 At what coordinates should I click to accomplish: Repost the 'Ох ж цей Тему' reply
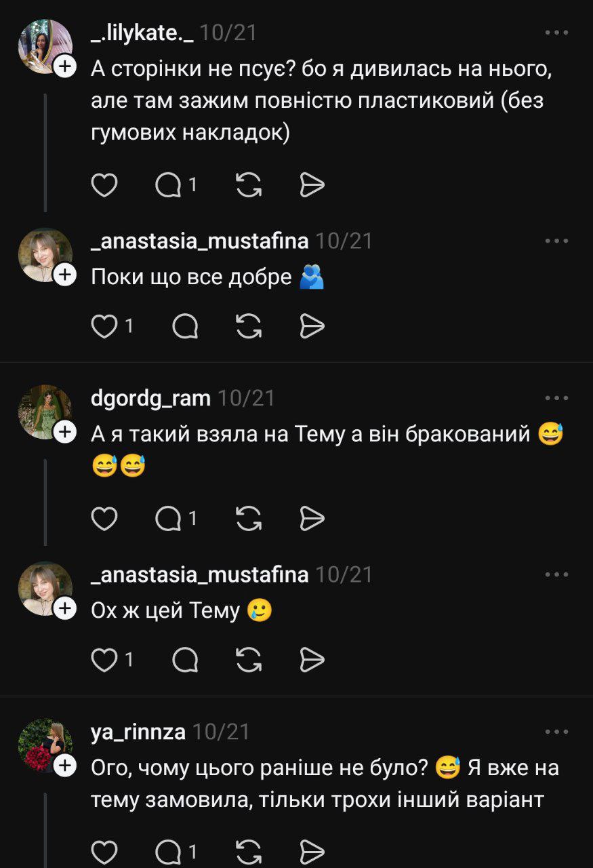pos(249,660)
